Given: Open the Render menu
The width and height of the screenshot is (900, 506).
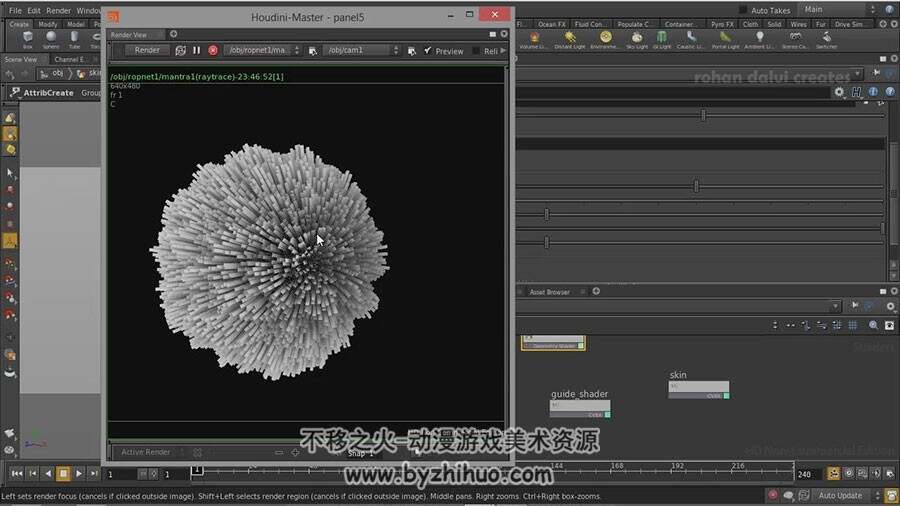Looking at the screenshot, I should click(x=59, y=10).
